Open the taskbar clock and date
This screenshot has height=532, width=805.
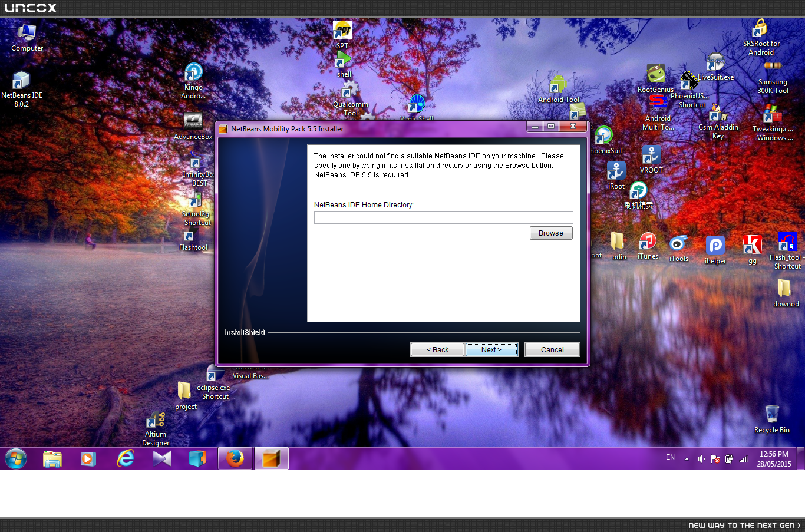774,459
